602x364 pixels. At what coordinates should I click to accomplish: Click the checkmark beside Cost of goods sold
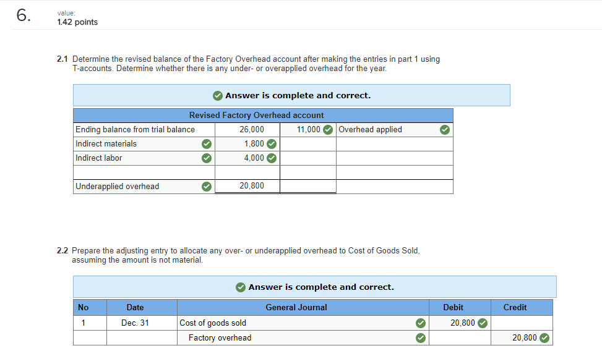(420, 323)
